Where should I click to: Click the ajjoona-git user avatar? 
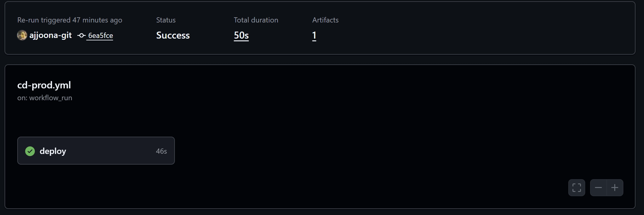22,35
